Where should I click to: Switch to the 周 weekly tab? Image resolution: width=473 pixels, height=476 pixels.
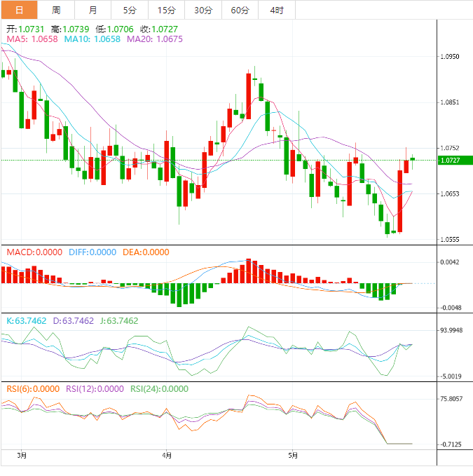55,10
